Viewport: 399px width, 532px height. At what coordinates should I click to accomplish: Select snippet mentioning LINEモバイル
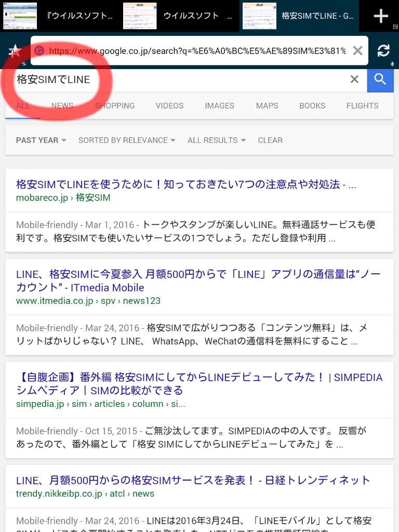point(193,524)
